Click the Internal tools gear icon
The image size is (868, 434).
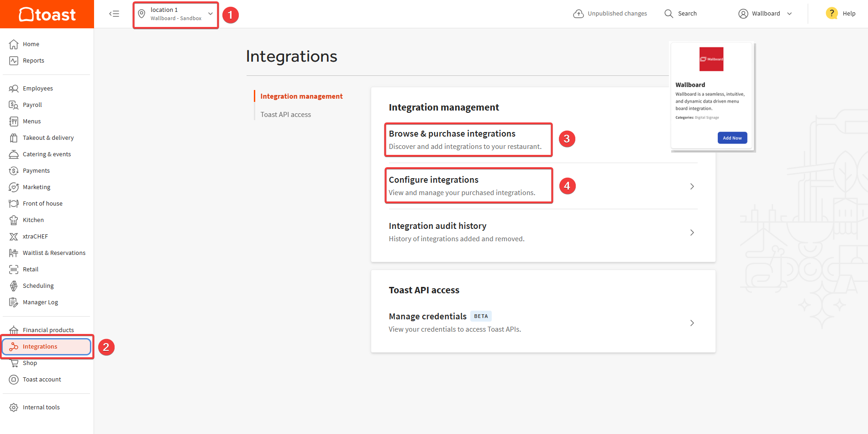click(14, 408)
